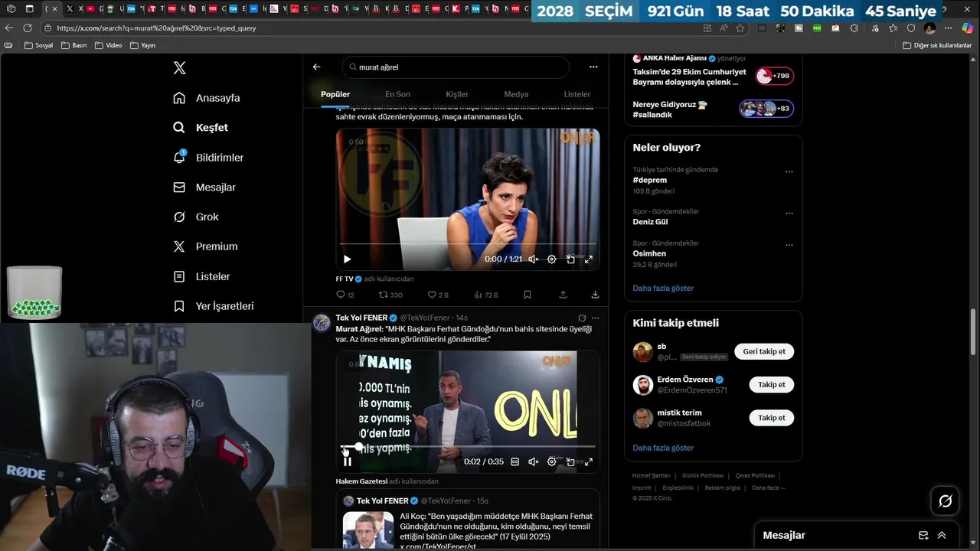
Task: Open the quoted Ali Koç post
Action: [x=467, y=520]
